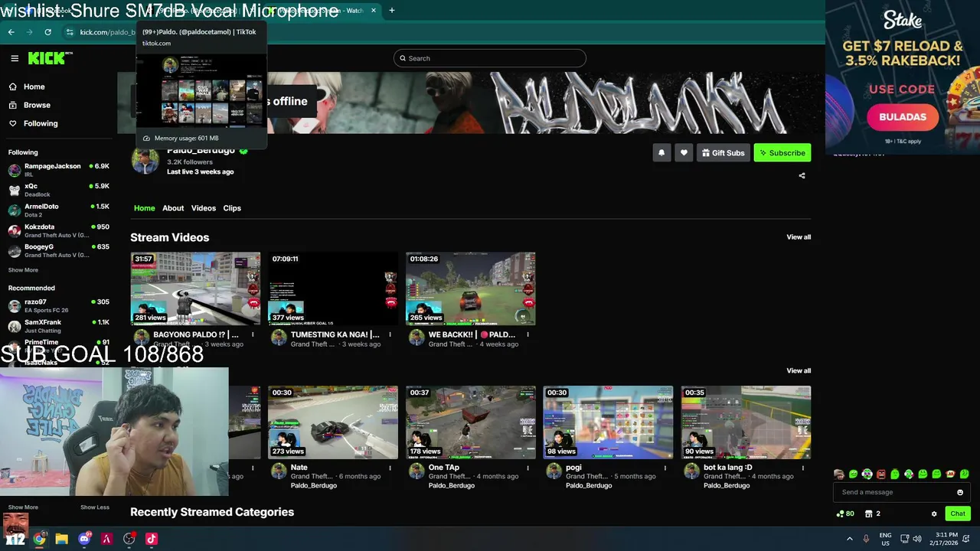Toggle the notification bell for Paldo_Berdugo
This screenshot has height=551, width=980.
tap(661, 153)
